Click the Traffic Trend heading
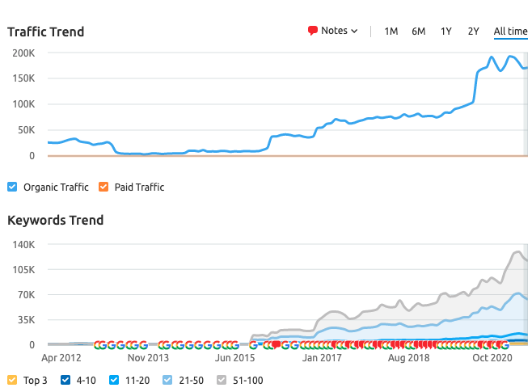 [x=46, y=32]
